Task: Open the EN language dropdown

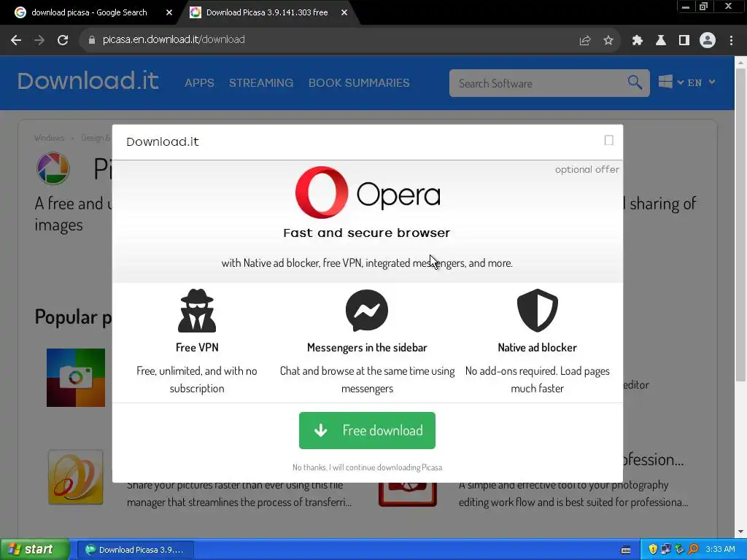Action: (x=701, y=82)
